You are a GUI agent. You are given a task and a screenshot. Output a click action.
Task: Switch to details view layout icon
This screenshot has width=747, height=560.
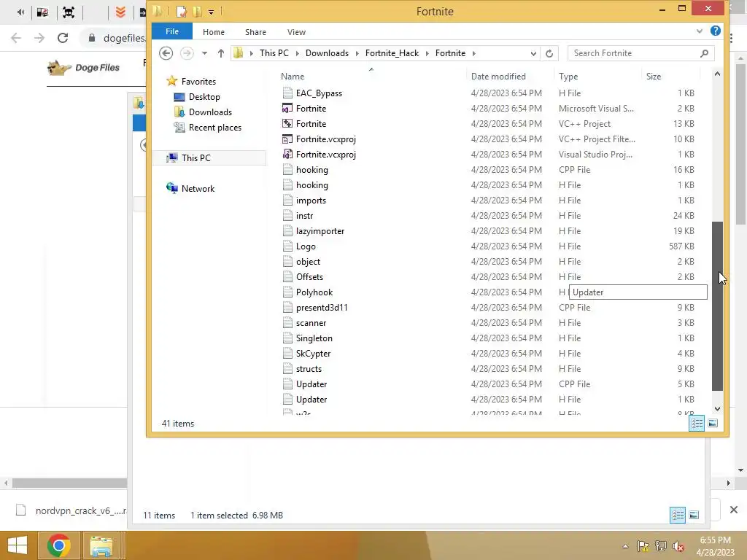[x=697, y=424]
